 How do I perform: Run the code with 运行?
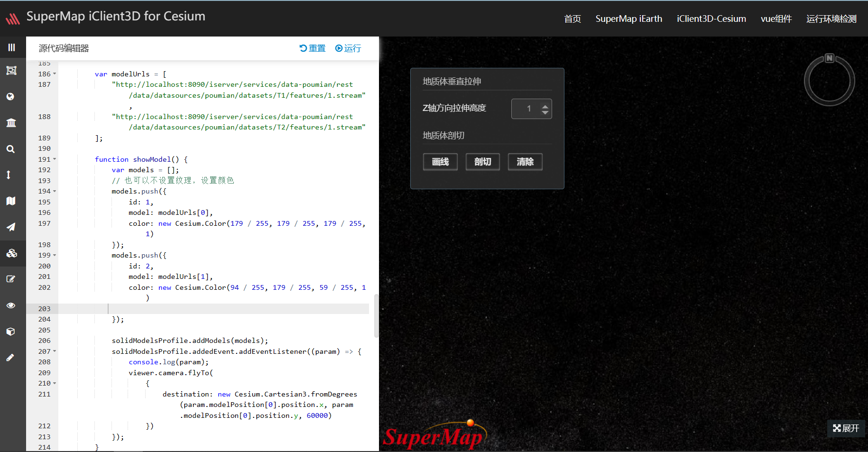(348, 48)
